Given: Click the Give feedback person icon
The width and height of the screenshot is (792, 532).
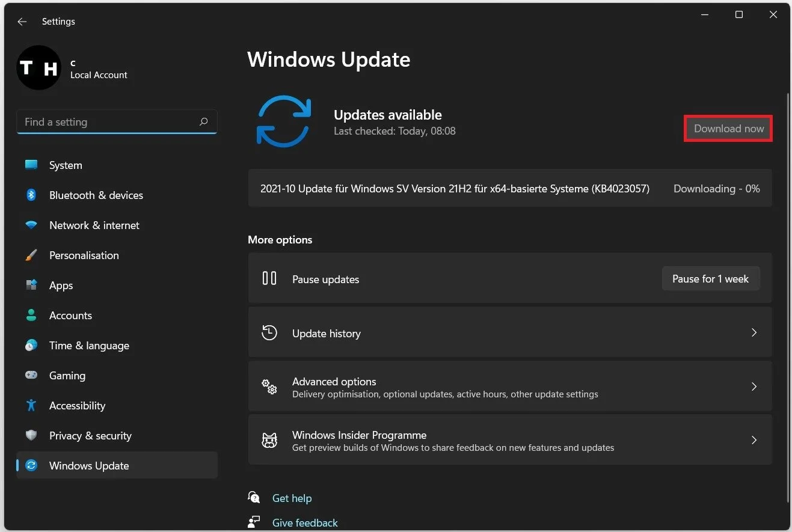Looking at the screenshot, I should [x=254, y=522].
